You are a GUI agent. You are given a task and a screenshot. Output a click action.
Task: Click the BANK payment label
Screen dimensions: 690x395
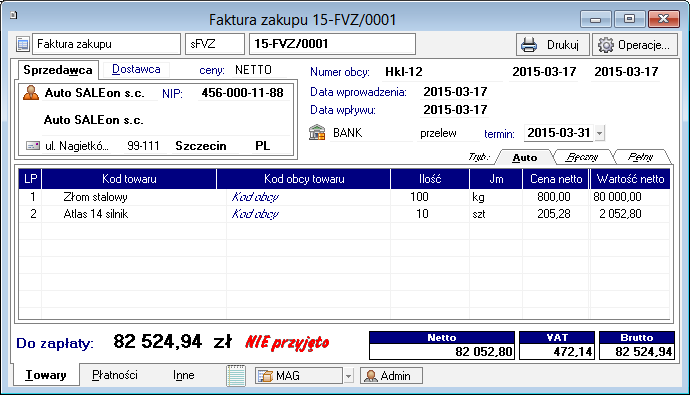point(348,133)
